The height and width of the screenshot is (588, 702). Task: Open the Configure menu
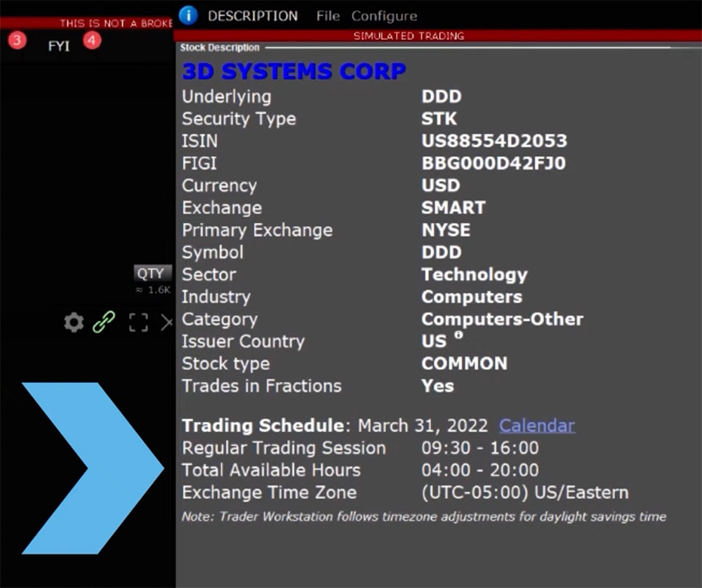pyautogui.click(x=384, y=15)
